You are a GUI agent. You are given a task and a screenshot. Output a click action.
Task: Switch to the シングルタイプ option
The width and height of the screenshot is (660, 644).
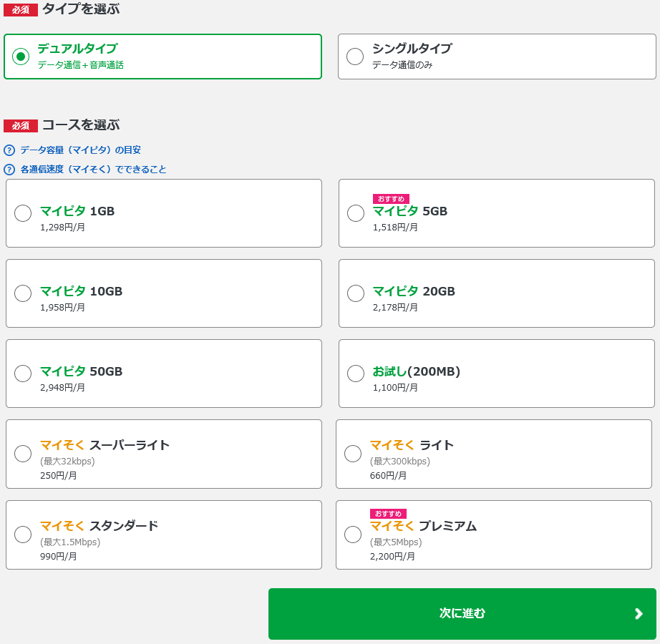(355, 56)
